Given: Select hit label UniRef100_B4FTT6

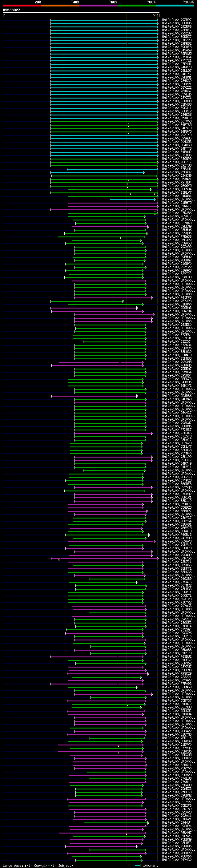Looking at the screenshot, I should click(x=177, y=149).
